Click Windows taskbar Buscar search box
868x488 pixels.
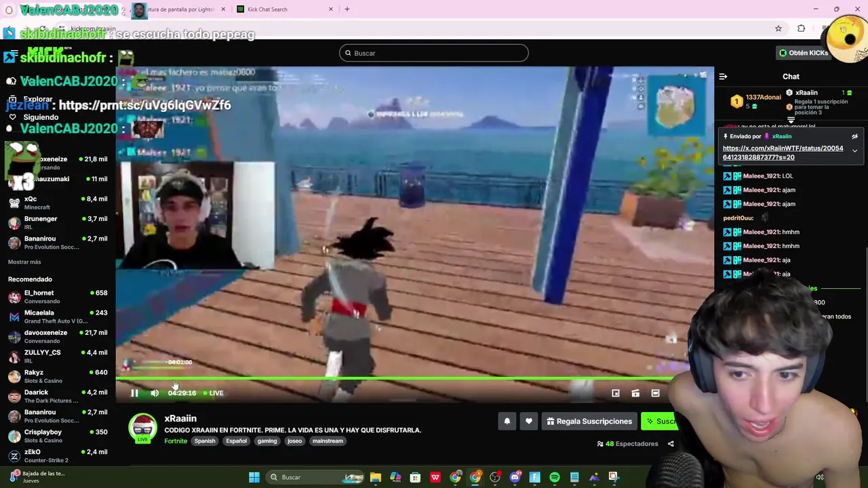(x=315, y=477)
